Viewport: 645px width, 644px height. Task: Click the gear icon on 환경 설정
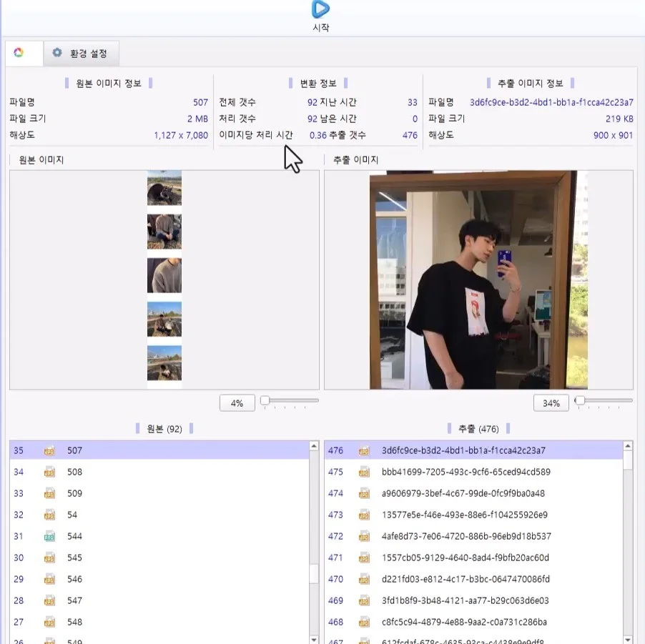[x=57, y=53]
